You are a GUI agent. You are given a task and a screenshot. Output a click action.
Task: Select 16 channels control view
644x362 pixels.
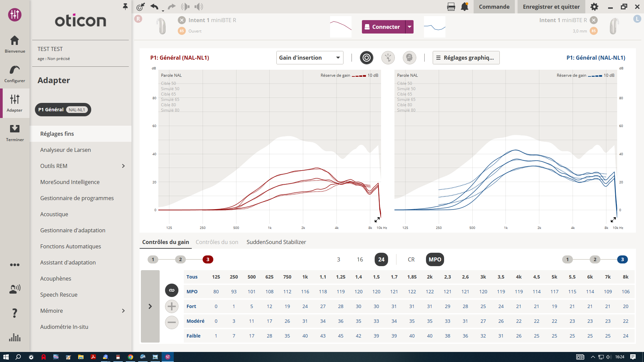[x=360, y=259]
